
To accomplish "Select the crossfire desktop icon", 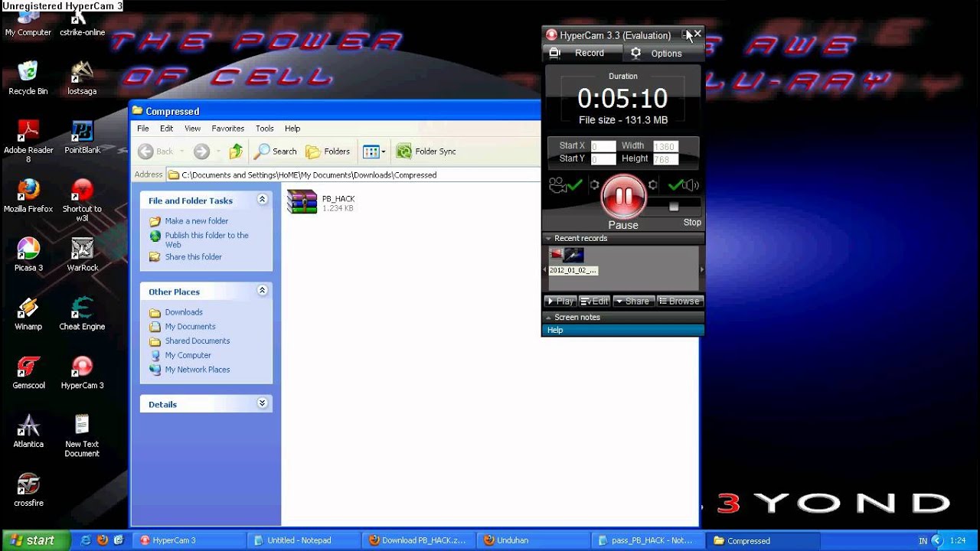I will pos(28,491).
